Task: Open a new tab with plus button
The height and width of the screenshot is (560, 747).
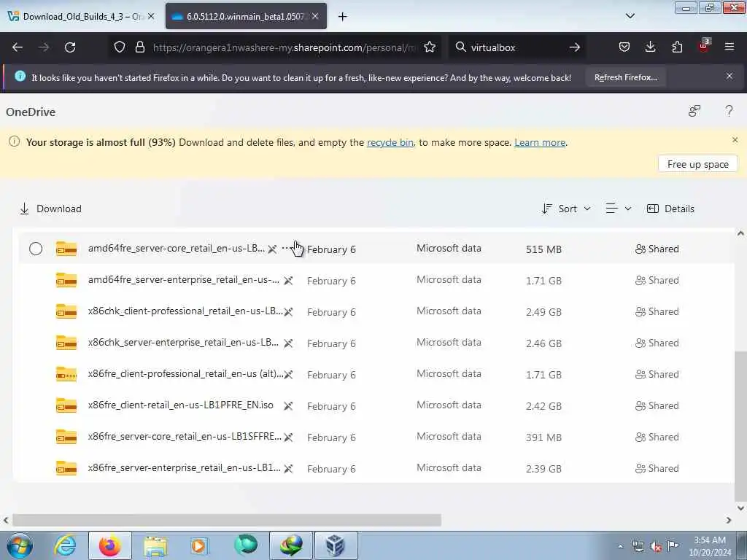Action: (343, 17)
